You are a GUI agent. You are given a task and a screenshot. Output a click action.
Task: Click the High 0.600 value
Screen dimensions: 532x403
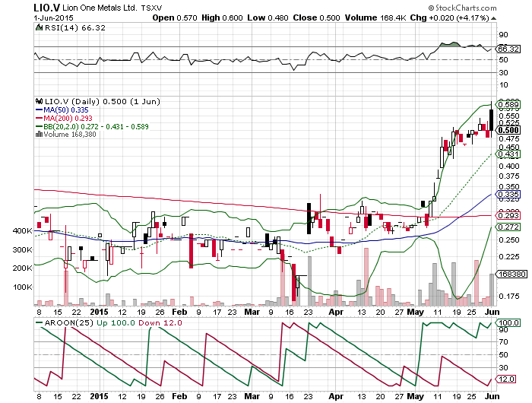coord(222,17)
